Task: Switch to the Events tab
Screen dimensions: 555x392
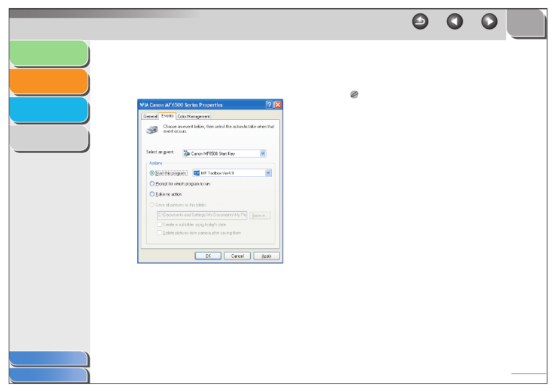Action: [168, 116]
